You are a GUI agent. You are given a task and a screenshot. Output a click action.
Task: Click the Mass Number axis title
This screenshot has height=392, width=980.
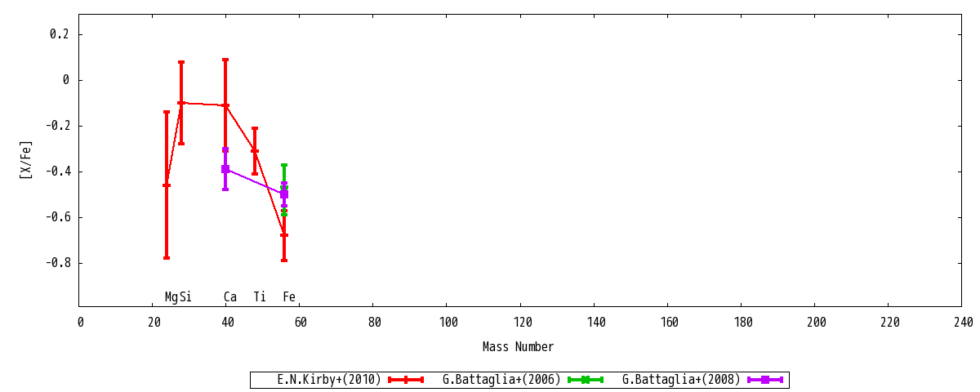tap(518, 347)
